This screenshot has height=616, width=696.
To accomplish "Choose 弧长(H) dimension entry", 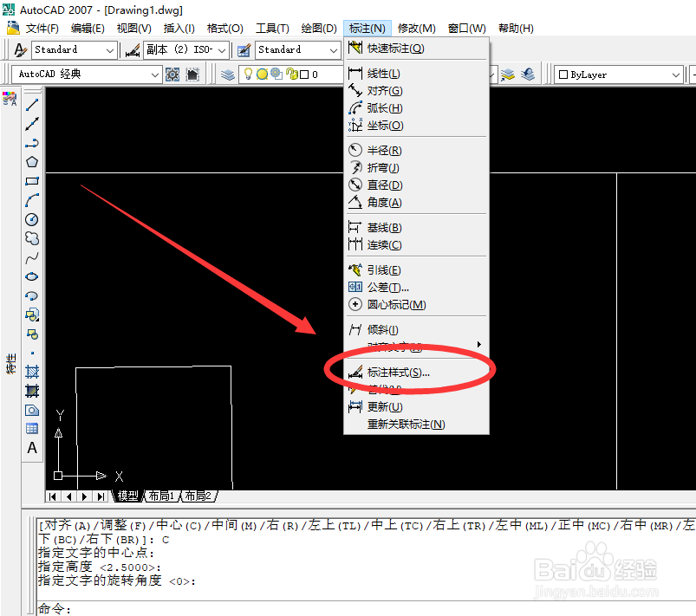I will coord(417,107).
